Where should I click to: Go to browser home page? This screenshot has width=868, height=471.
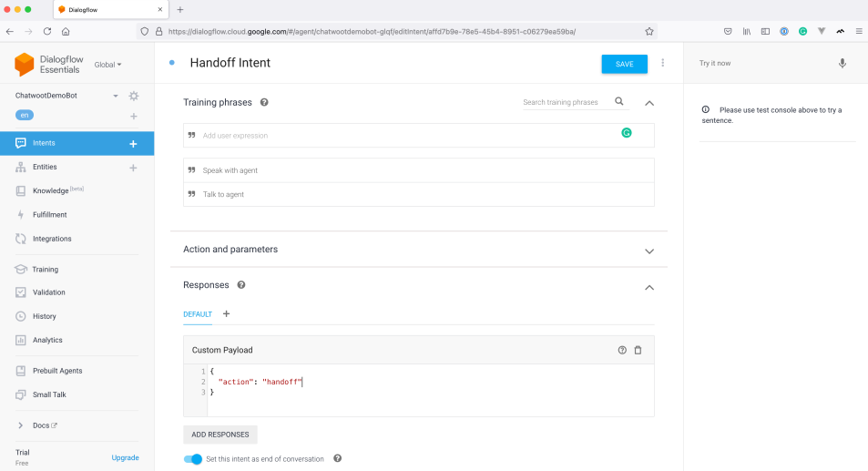(66, 32)
